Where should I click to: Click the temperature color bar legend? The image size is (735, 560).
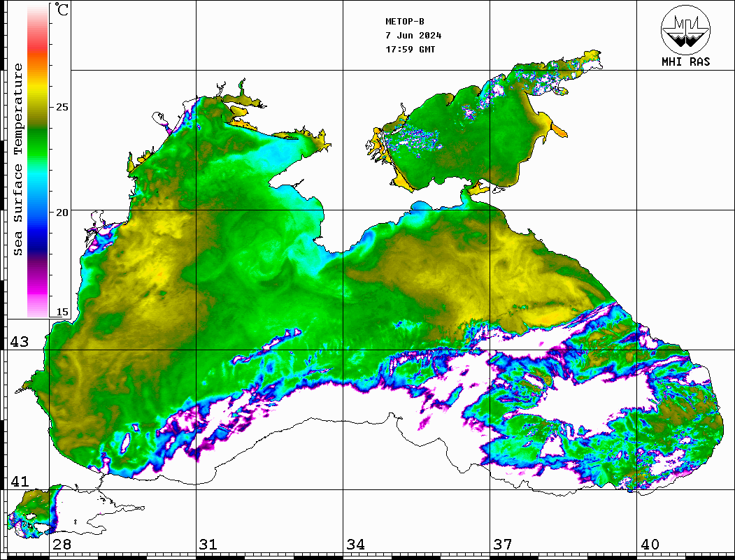[x=38, y=161]
